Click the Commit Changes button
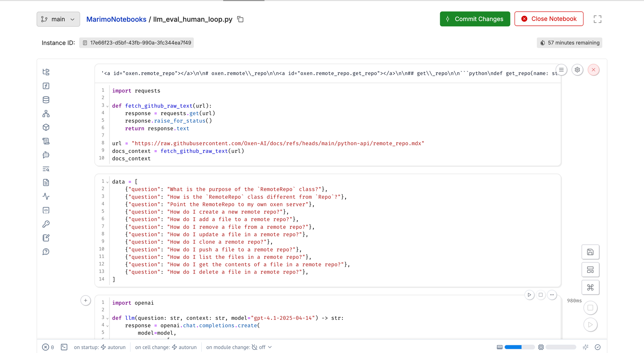 point(475,19)
